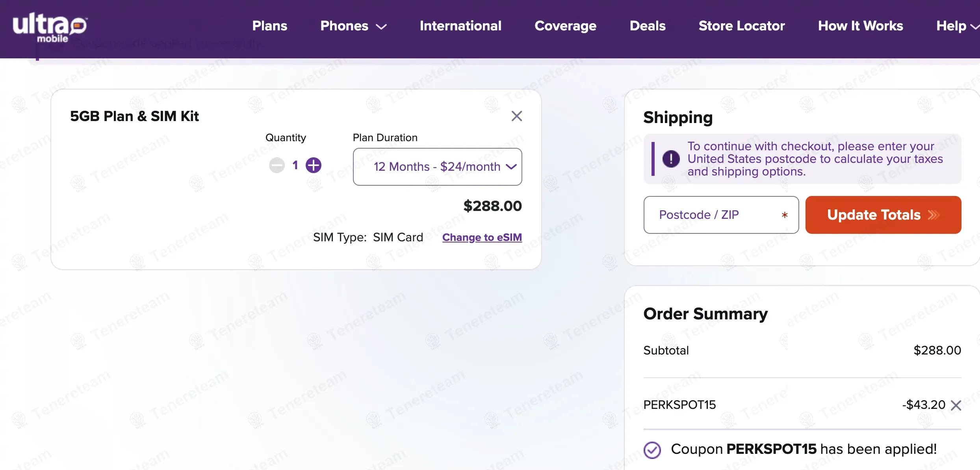The image size is (980, 470).
Task: Remove the 5GB Plan & SIM Kit item
Action: tap(516, 116)
